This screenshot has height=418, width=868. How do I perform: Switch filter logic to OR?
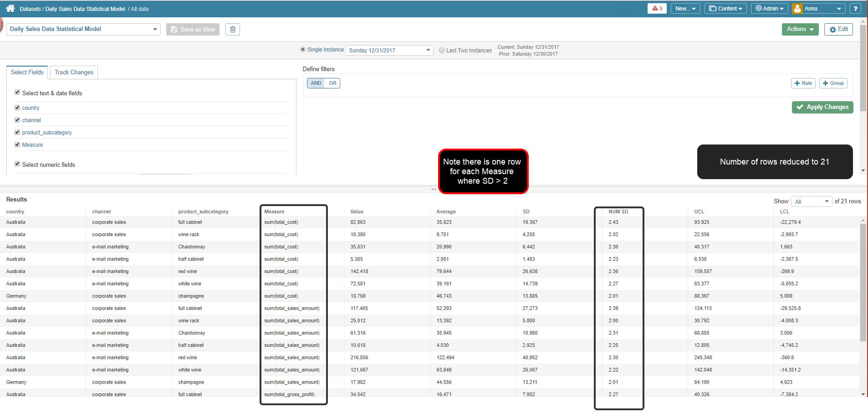[x=332, y=83]
